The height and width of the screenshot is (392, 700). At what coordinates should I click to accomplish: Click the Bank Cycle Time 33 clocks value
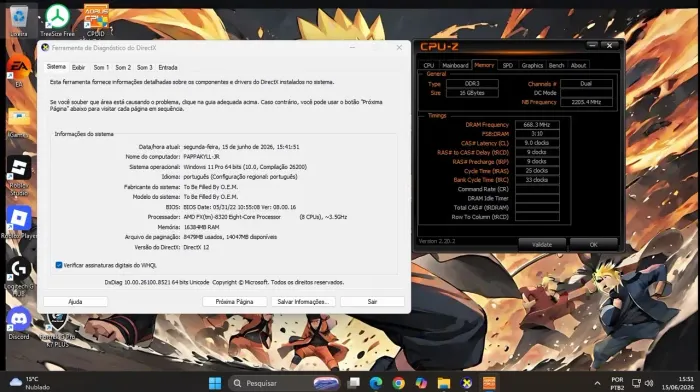[x=537, y=180]
